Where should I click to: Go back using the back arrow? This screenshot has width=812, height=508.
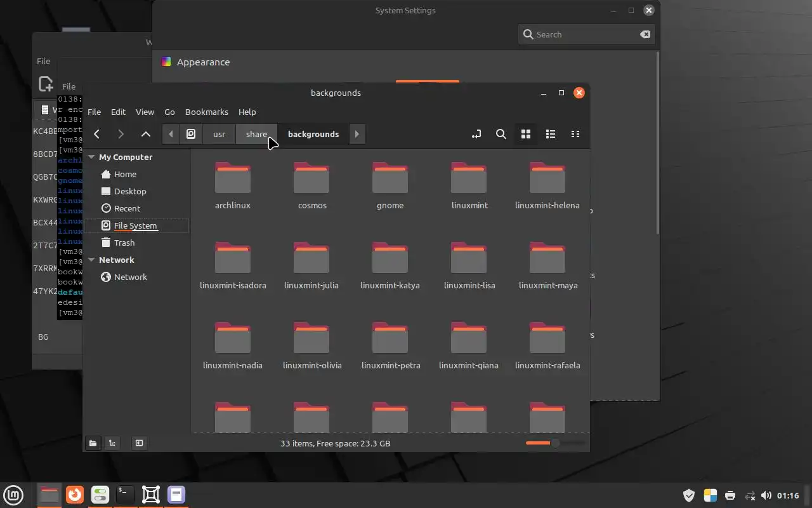tap(96, 134)
